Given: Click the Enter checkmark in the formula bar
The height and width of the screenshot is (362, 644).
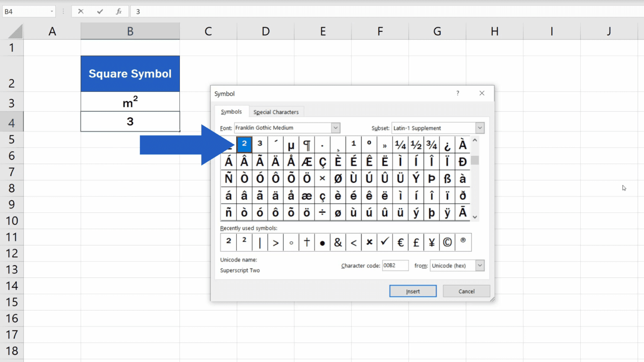Looking at the screenshot, I should pyautogui.click(x=99, y=11).
